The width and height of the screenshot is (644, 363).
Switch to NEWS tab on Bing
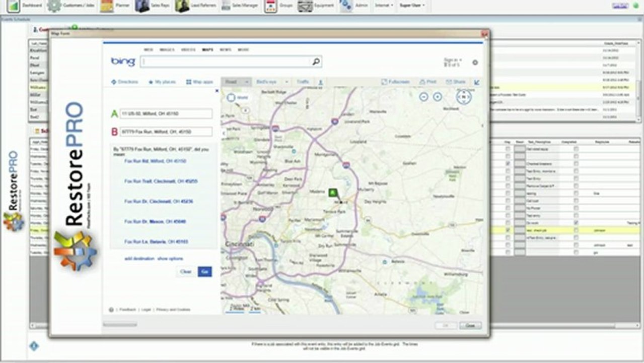click(225, 50)
